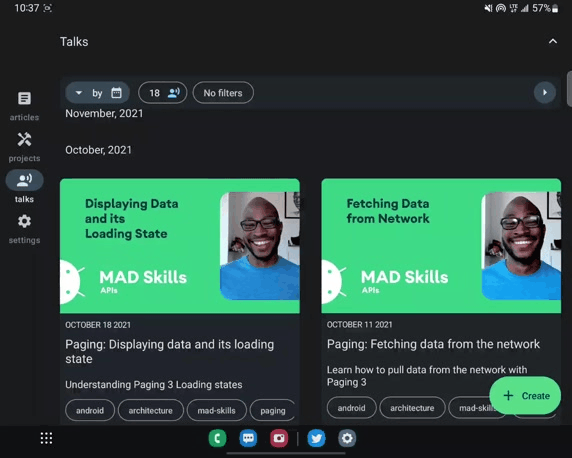Screen dimensions: 572x458
Task: Open the app drawer grid icon
Action: pyautogui.click(x=46, y=438)
